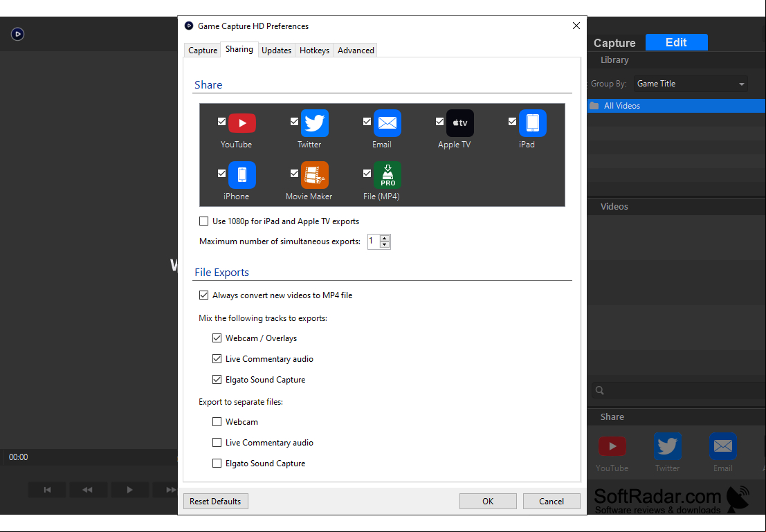
Task: Open the Advanced preferences tab
Action: click(356, 51)
